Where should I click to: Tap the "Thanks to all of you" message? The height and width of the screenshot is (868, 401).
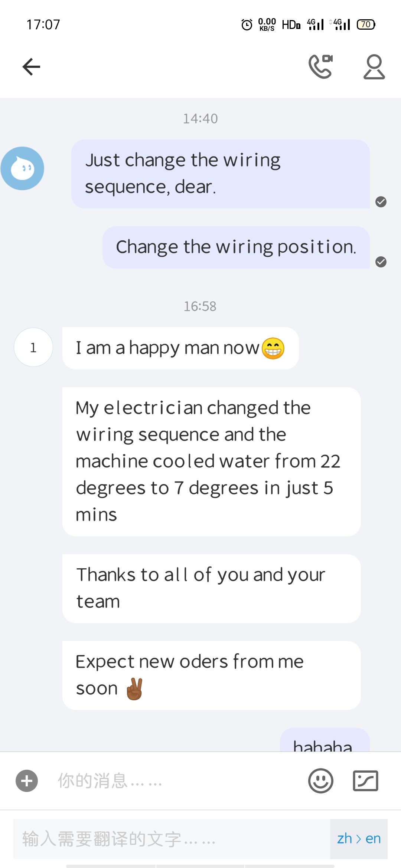pos(211,588)
